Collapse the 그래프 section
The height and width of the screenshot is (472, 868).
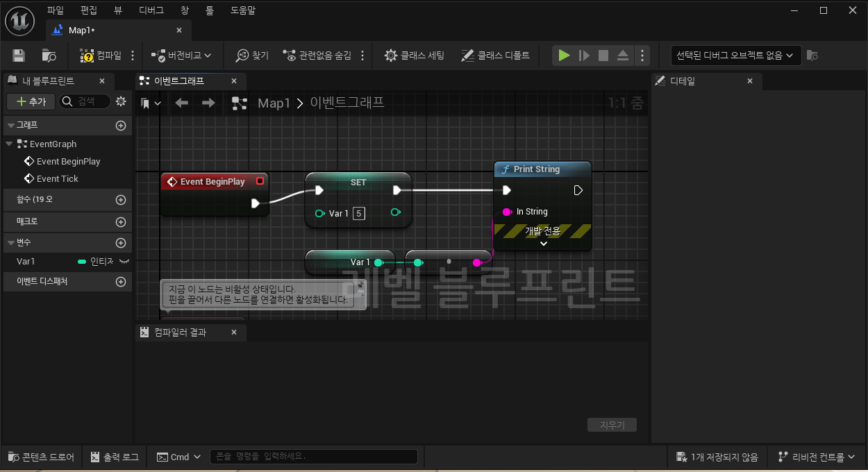point(11,126)
